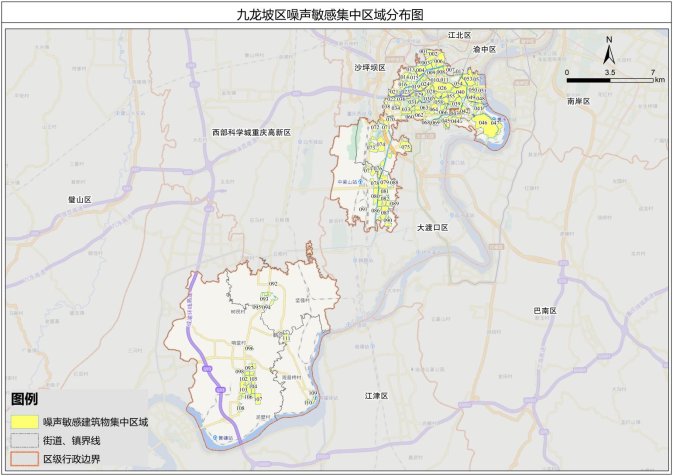Click the map title 九龙坡区噪声敏感集中区域分布图
Image resolution: width=673 pixels, height=476 pixels.
(x=336, y=15)
